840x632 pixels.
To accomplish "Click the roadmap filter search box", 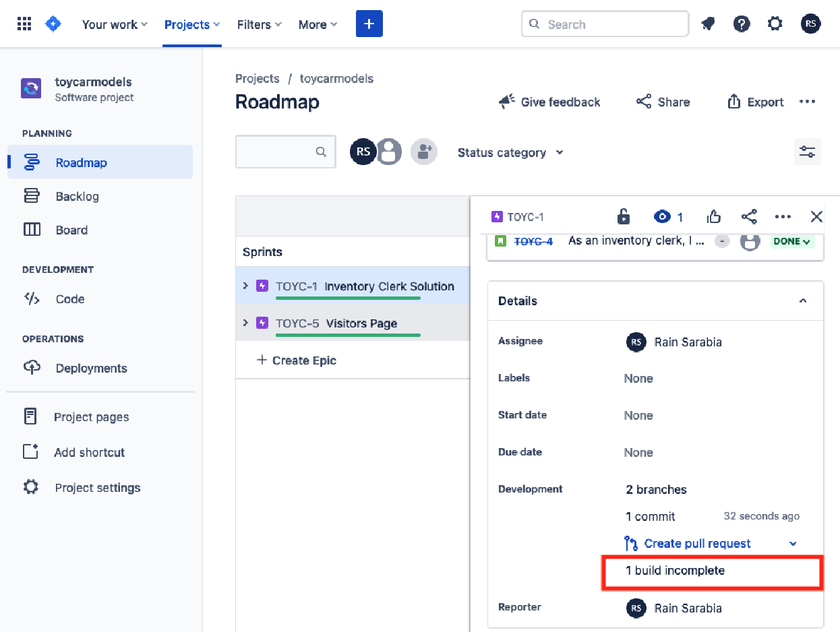I will pyautogui.click(x=286, y=152).
